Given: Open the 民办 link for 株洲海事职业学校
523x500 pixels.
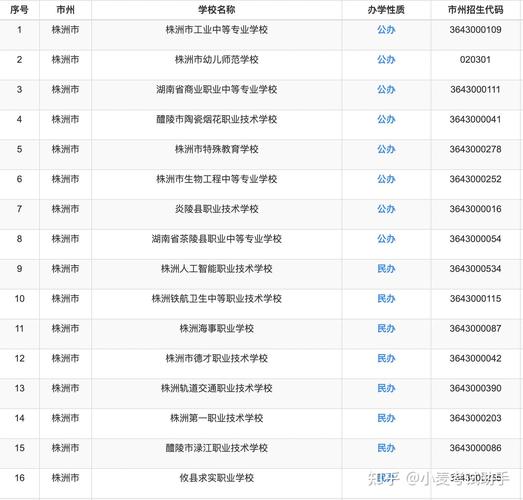Looking at the screenshot, I should 386,329.
